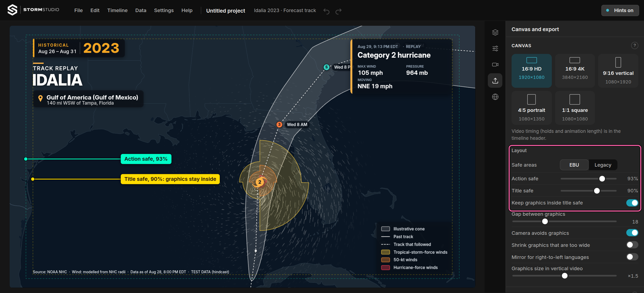644x293 pixels.
Task: Click the undo arrow icon
Action: click(326, 11)
